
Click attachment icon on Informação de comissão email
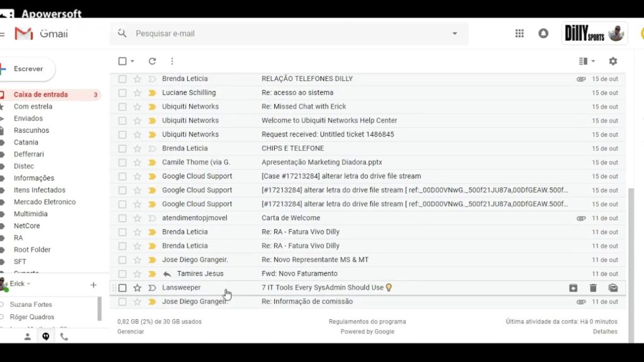pyautogui.click(x=580, y=302)
